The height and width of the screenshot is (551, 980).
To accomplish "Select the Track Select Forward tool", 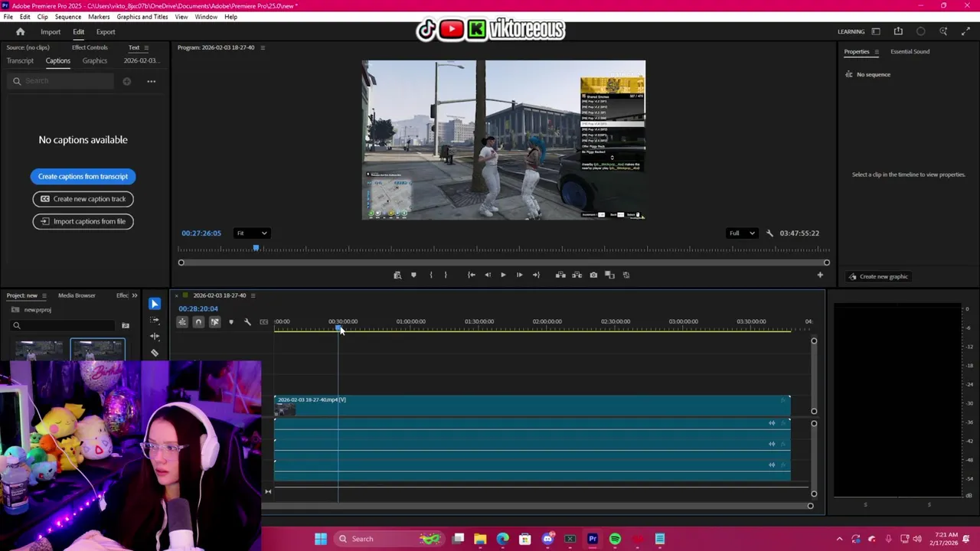I will pos(155,321).
